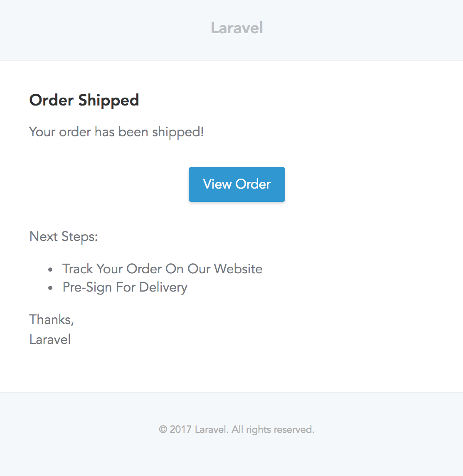Screen dimensions: 463x476
Task: Click the View Order button
Action: (236, 184)
